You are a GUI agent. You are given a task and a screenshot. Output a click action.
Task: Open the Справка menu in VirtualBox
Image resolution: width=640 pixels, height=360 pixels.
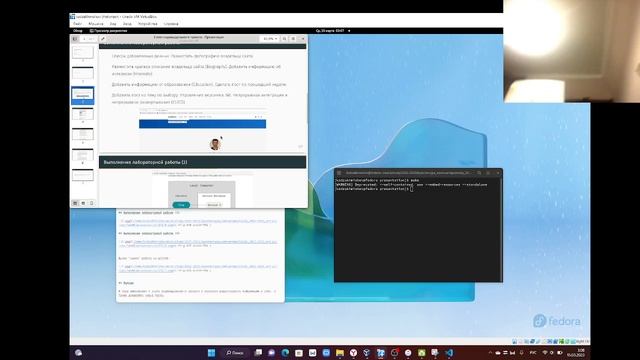pyautogui.click(x=171, y=24)
